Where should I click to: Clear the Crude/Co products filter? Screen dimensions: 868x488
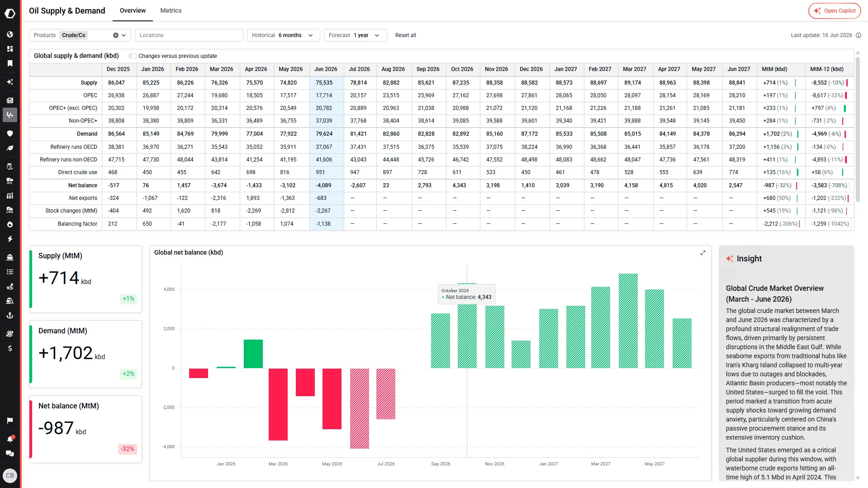point(116,35)
